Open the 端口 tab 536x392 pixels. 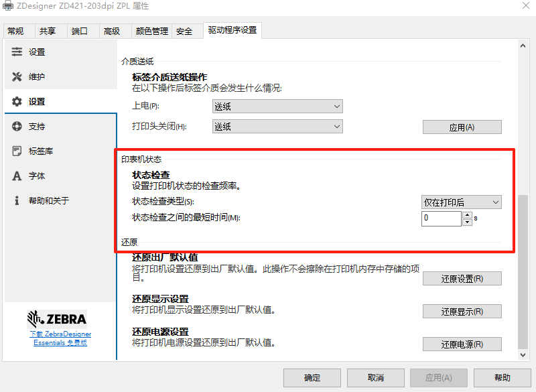tap(80, 31)
